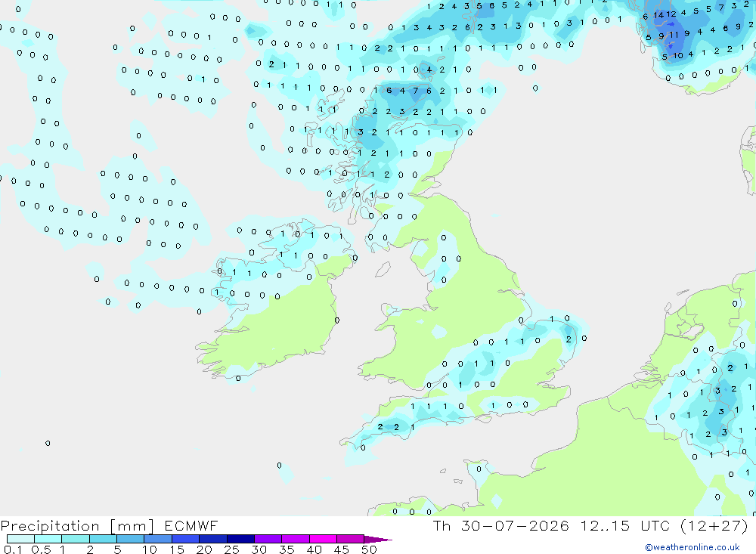Click the map precipitation value '11'
Viewport: 756px width, 554px height.
674,35
